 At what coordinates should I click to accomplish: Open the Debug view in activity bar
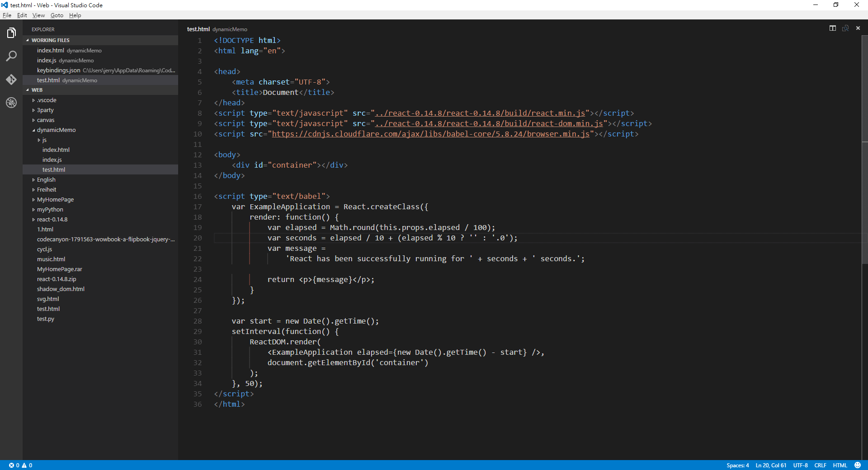(11, 103)
